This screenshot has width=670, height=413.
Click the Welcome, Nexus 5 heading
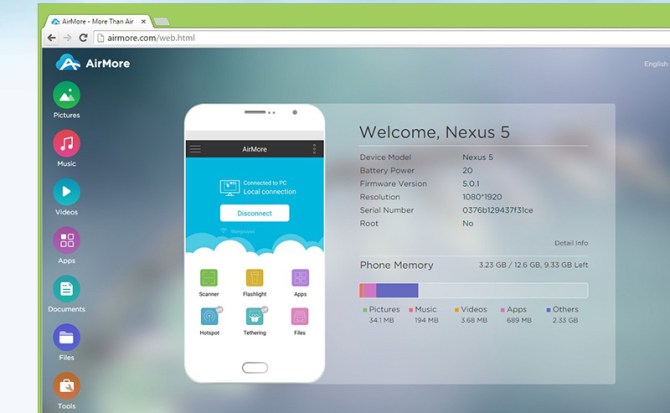pos(435,132)
